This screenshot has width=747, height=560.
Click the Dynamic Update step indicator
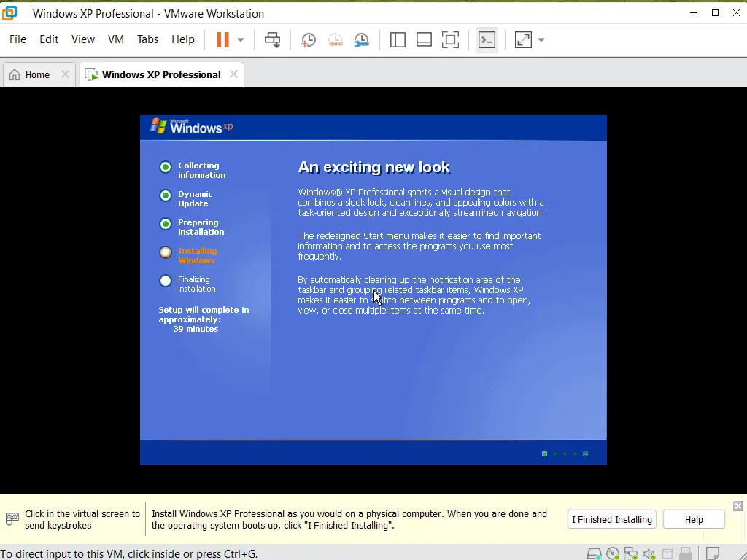pyautogui.click(x=166, y=195)
